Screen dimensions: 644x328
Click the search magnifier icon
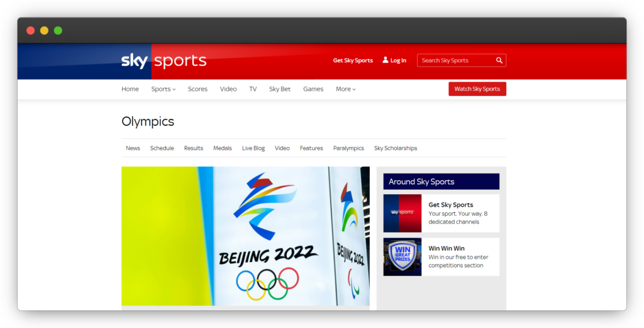tap(499, 60)
